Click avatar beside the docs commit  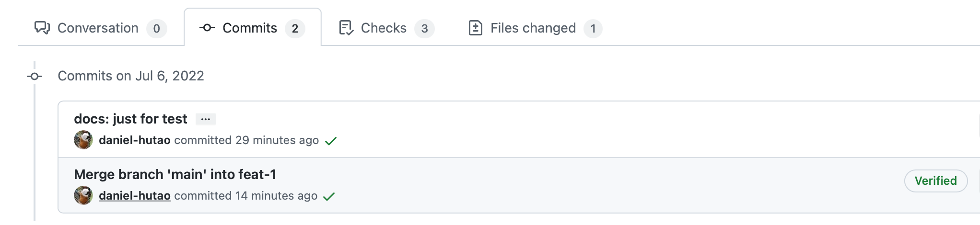tap(83, 140)
